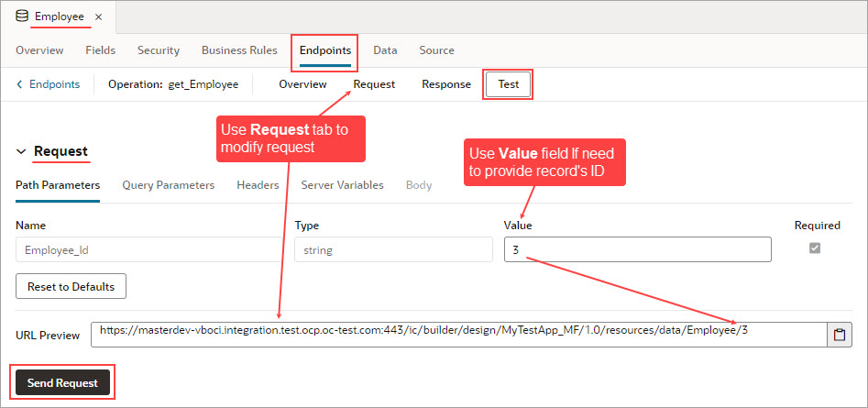This screenshot has width=868, height=408.
Task: Open the operation Request tab
Action: (x=374, y=84)
